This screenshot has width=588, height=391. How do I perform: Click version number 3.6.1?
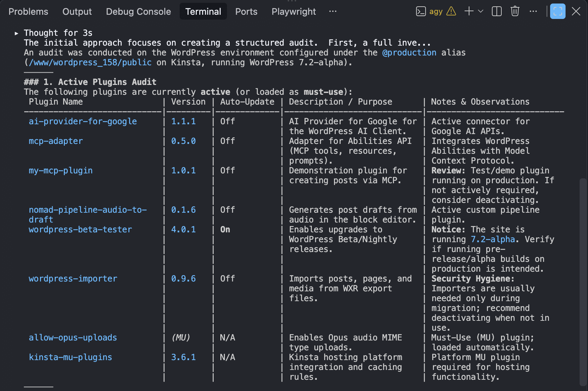(183, 357)
